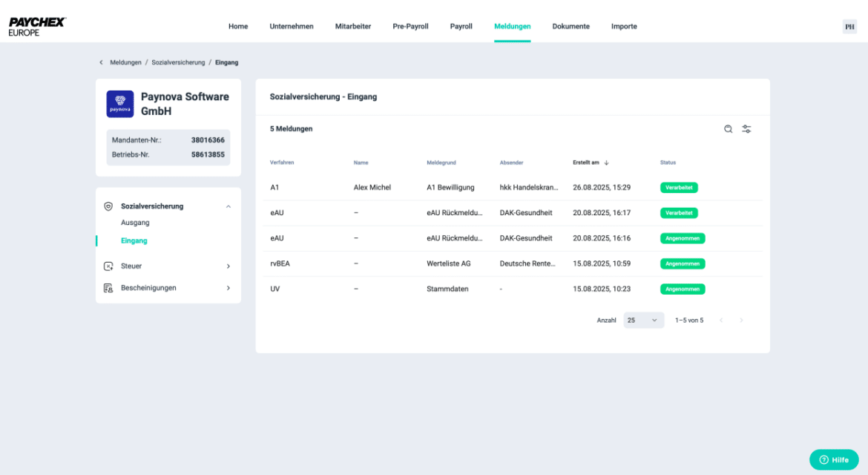Click pagination text 1–5 von 5
This screenshot has width=868, height=475.
[x=689, y=321]
